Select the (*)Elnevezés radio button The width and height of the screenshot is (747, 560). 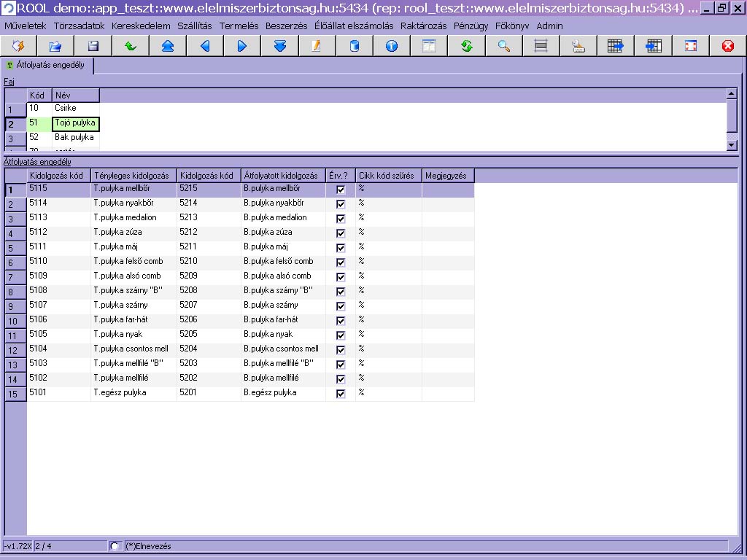point(115,546)
